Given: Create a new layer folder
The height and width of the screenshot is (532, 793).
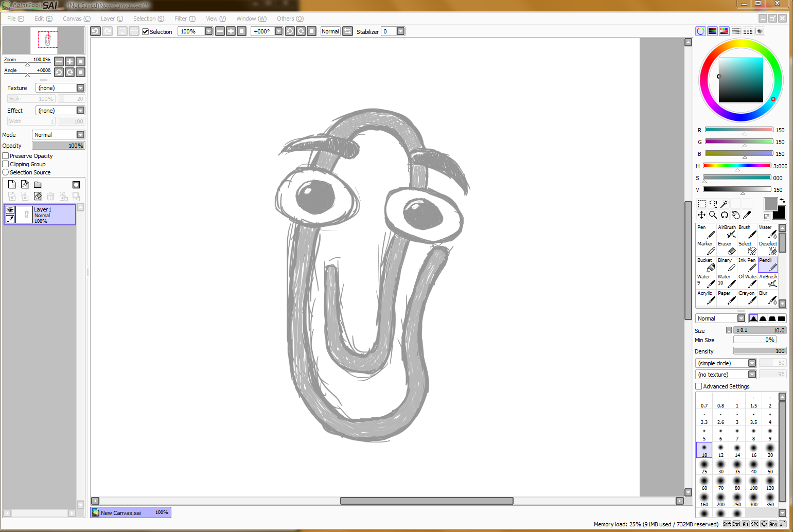Looking at the screenshot, I should [38, 184].
